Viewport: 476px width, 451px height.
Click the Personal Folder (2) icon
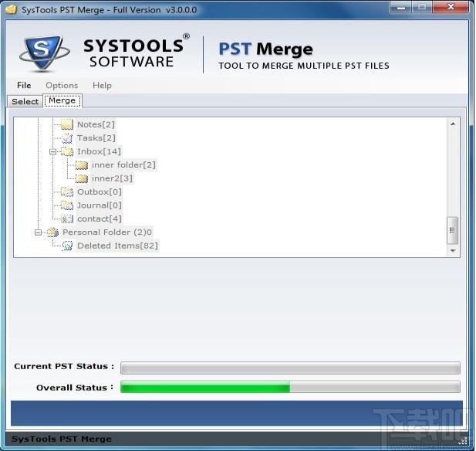click(52, 232)
